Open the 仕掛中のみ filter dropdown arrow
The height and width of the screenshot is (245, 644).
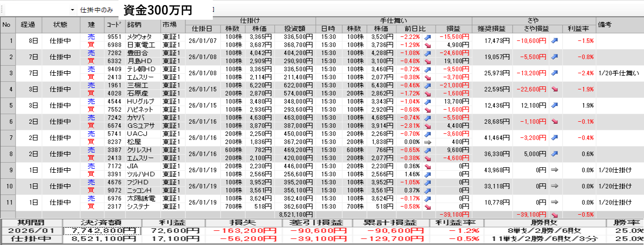[72, 10]
